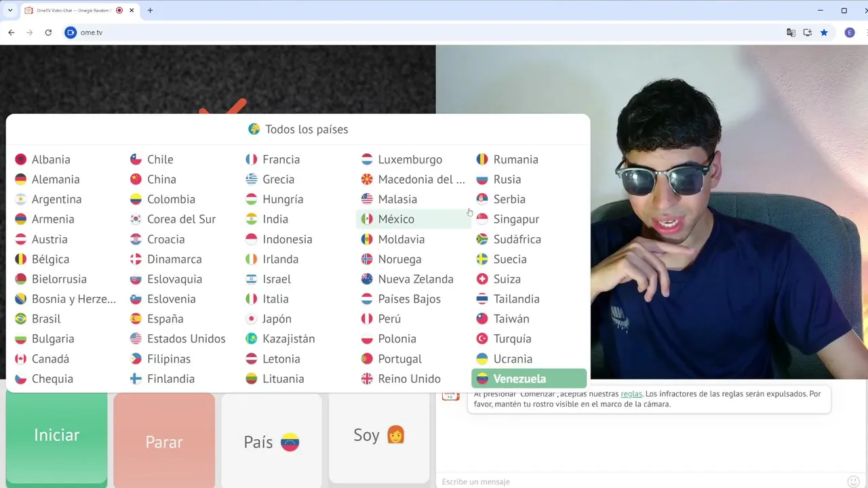The image size is (868, 488).
Task: Select the OmeTV Video Chat browser tab
Action: pos(79,10)
